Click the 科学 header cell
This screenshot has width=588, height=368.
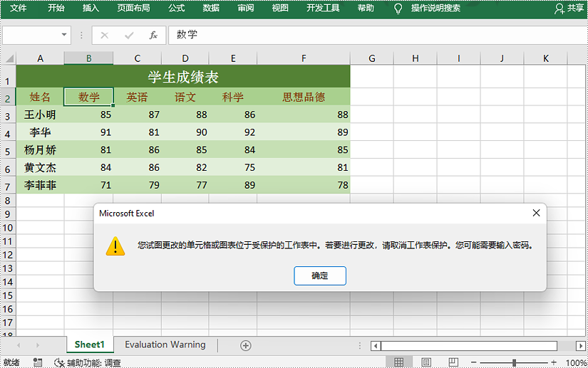click(233, 97)
